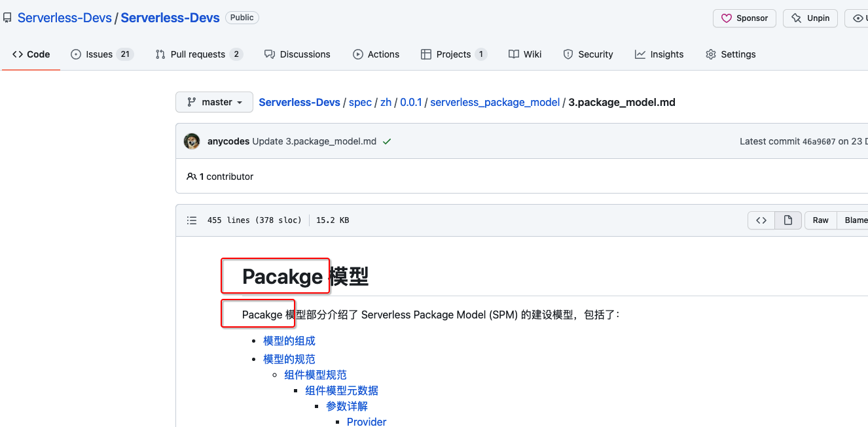Click the Sponsor heart icon
This screenshot has height=427, width=868.
pyautogui.click(x=727, y=18)
